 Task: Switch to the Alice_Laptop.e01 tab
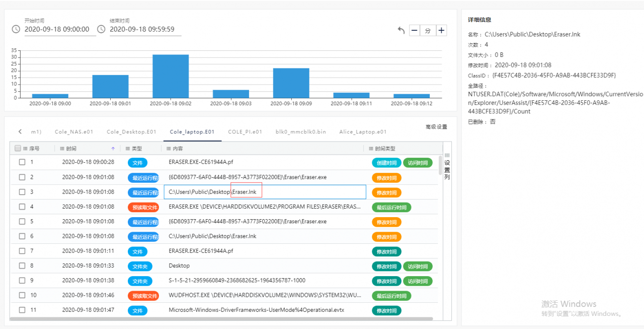pos(363,131)
